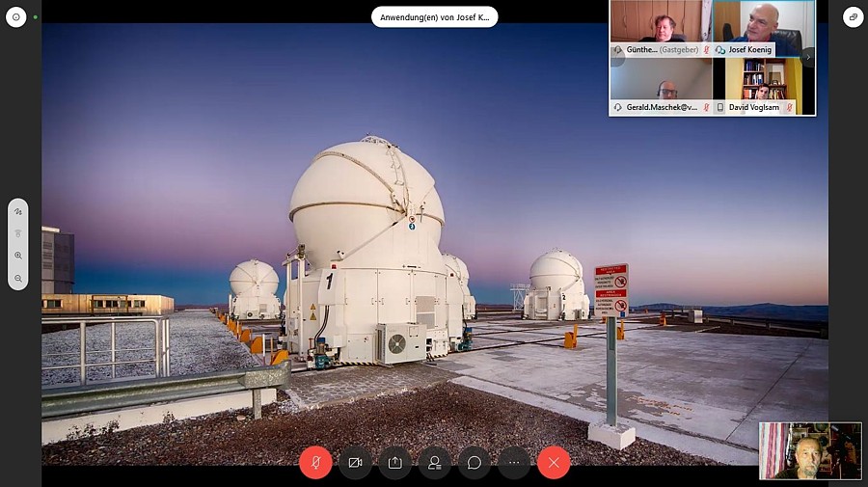
Task: Click the remote control icon in left toolbar
Action: [x=18, y=233]
